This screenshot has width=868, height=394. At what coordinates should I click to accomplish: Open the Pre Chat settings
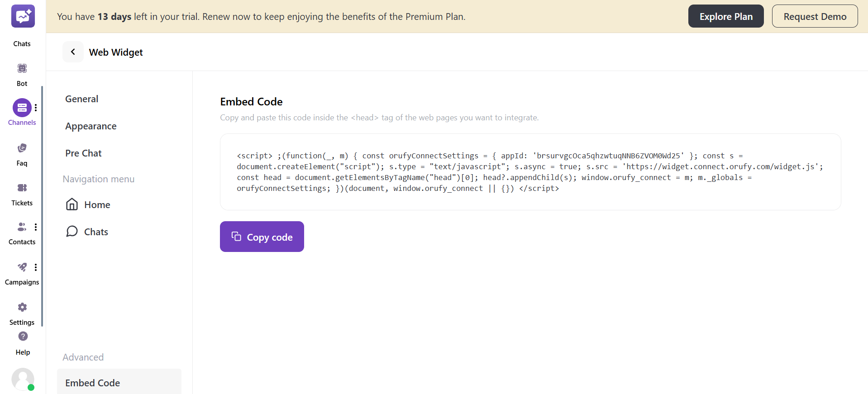point(83,153)
